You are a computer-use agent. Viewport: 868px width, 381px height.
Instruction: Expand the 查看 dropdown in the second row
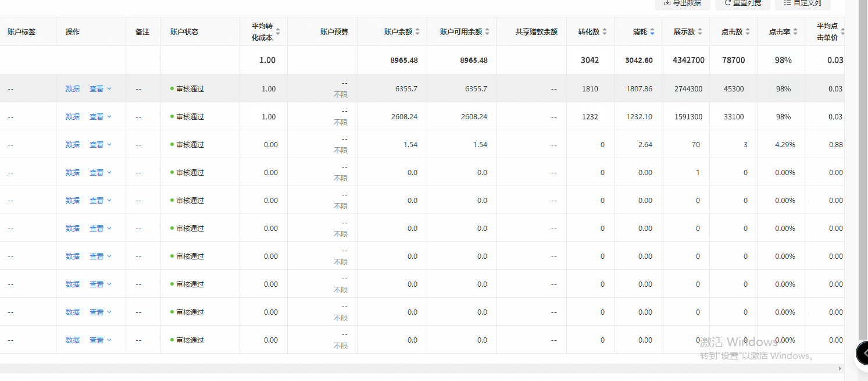[100, 116]
